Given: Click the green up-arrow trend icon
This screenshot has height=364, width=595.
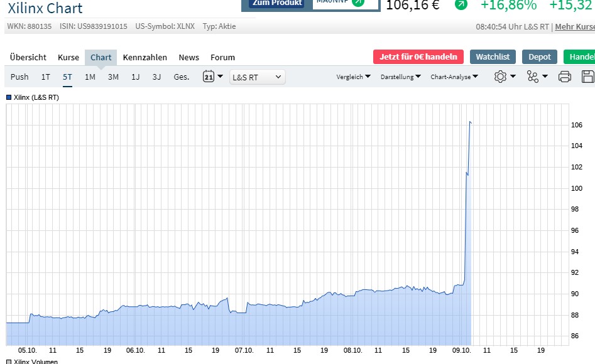Looking at the screenshot, I should (x=461, y=4).
